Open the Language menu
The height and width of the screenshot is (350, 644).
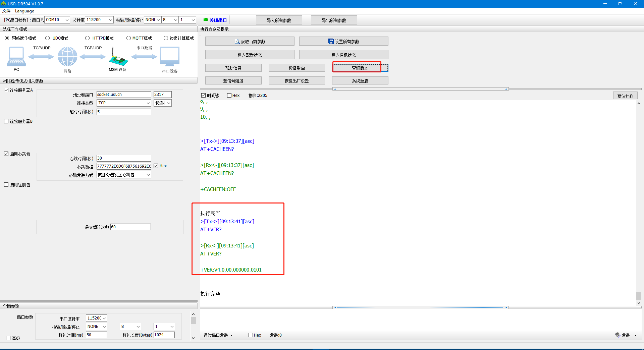click(24, 11)
